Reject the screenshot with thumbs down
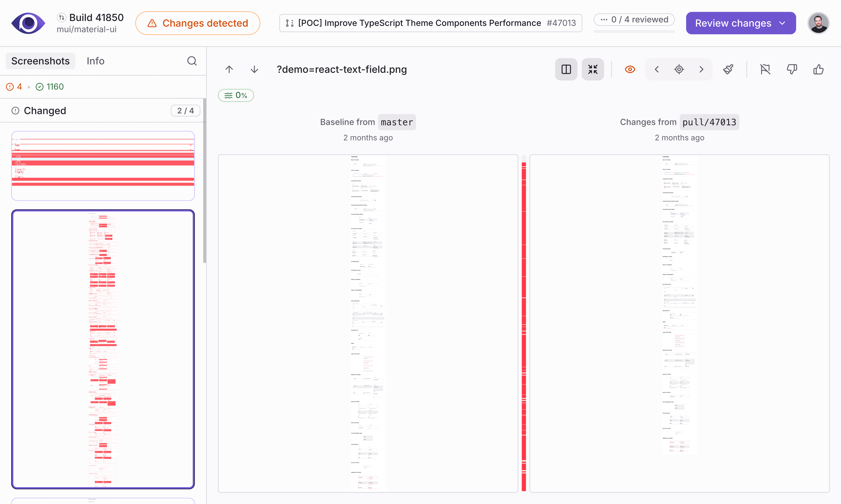The width and height of the screenshot is (841, 504). tap(792, 69)
